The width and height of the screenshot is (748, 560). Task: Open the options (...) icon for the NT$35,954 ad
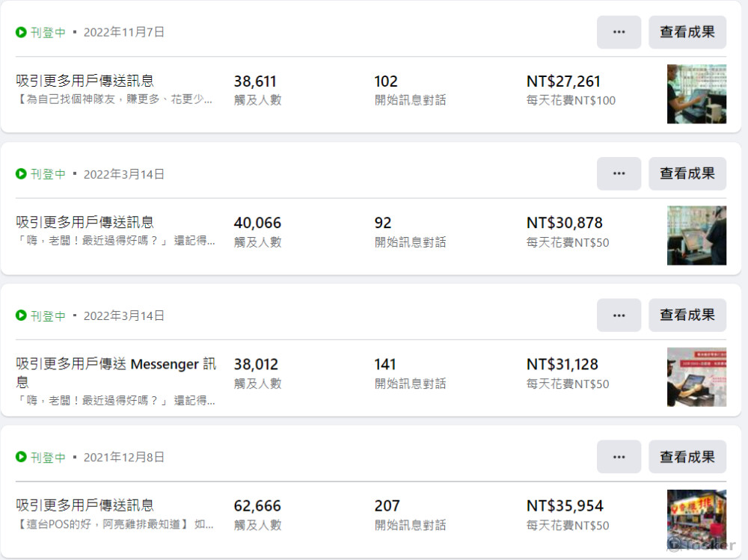[x=619, y=456]
